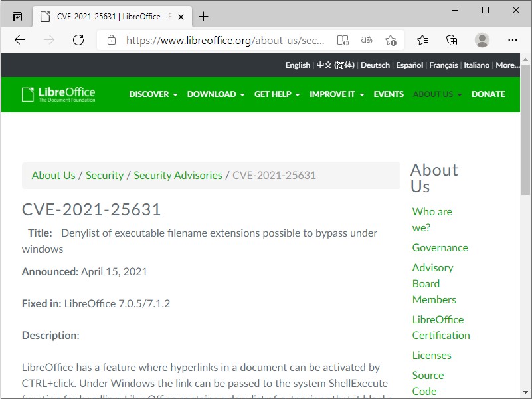532x399 pixels.
Task: Click the scrollbar up arrow
Action: [525, 59]
